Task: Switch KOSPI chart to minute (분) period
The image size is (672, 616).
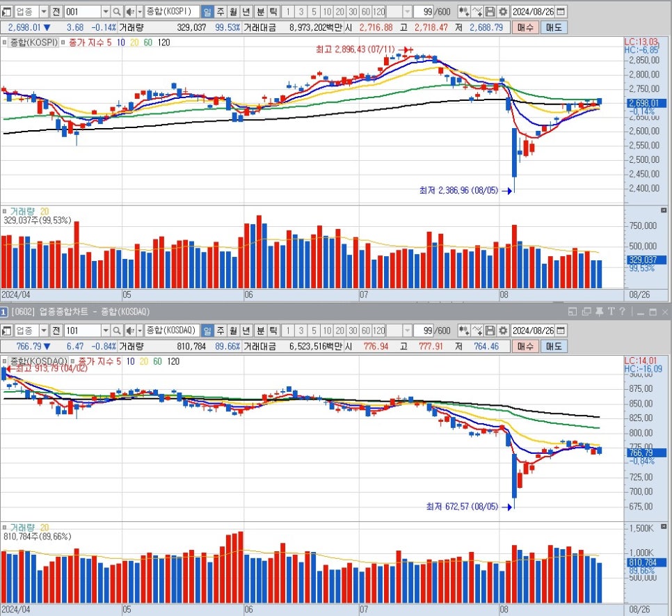Action: pos(260,12)
